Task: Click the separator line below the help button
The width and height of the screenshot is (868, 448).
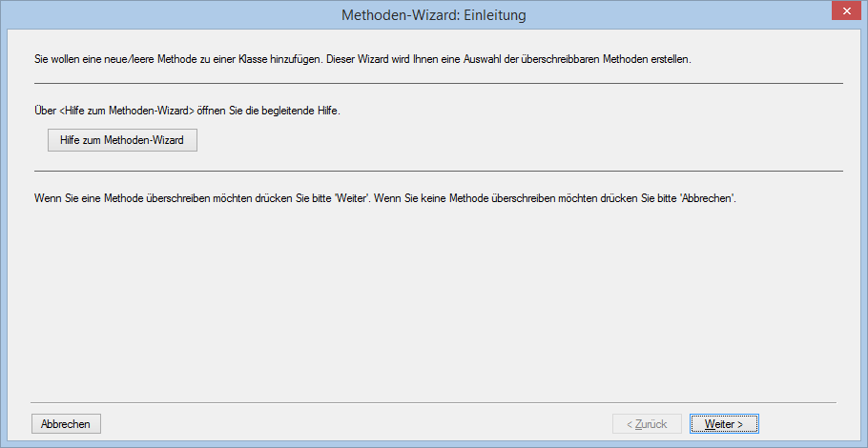Action: 438,172
